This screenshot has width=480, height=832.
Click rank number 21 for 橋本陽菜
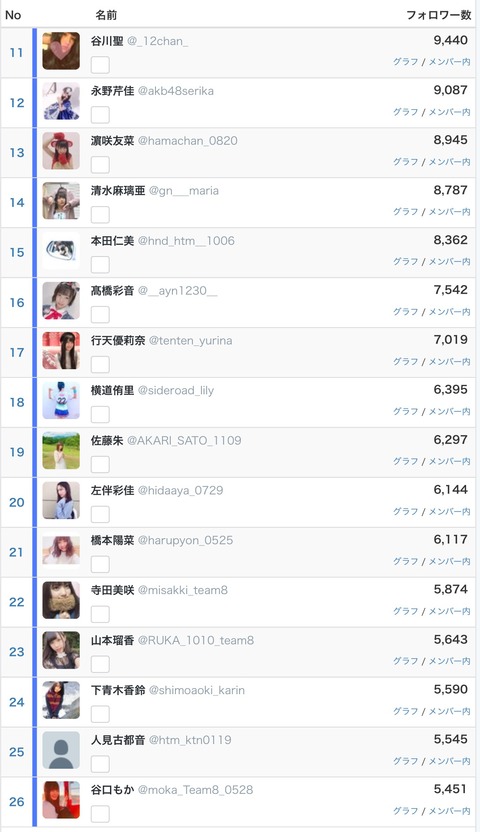(x=16, y=552)
